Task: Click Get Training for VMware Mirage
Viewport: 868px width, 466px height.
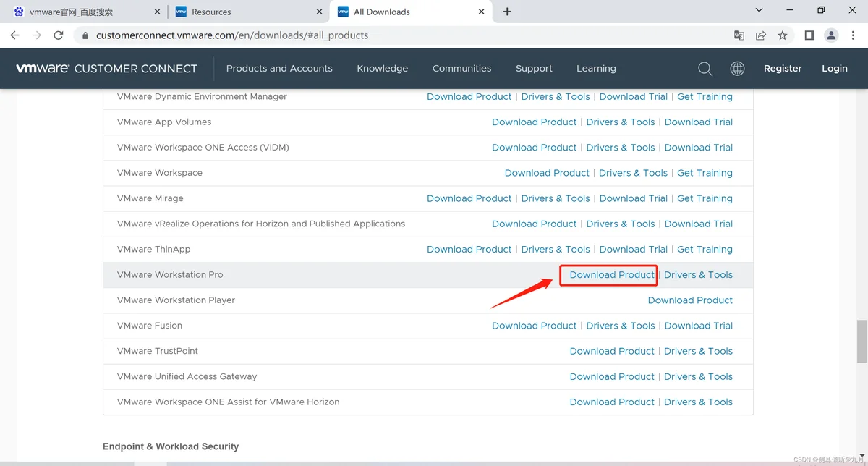Action: click(705, 198)
